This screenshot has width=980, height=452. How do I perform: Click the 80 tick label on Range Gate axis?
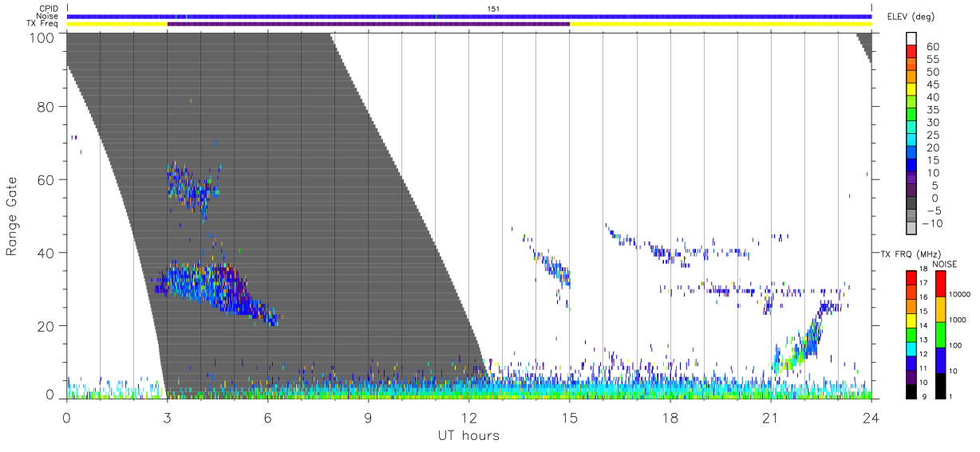(x=47, y=106)
